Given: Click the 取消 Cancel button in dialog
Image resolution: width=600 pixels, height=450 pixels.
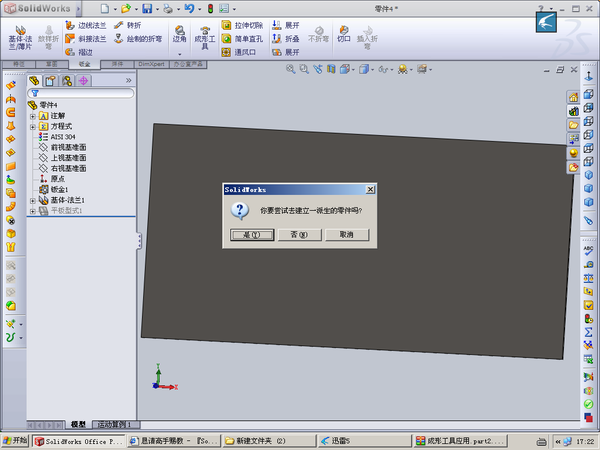Looking at the screenshot, I should tap(347, 235).
